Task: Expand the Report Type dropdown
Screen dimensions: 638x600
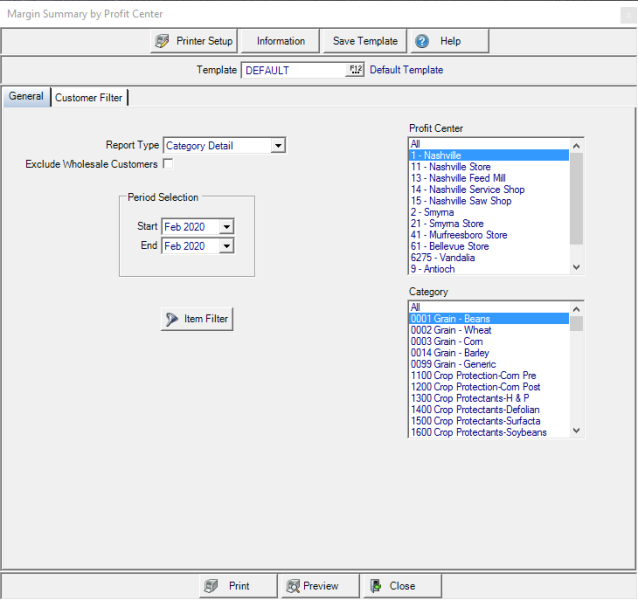Action: 278,146
